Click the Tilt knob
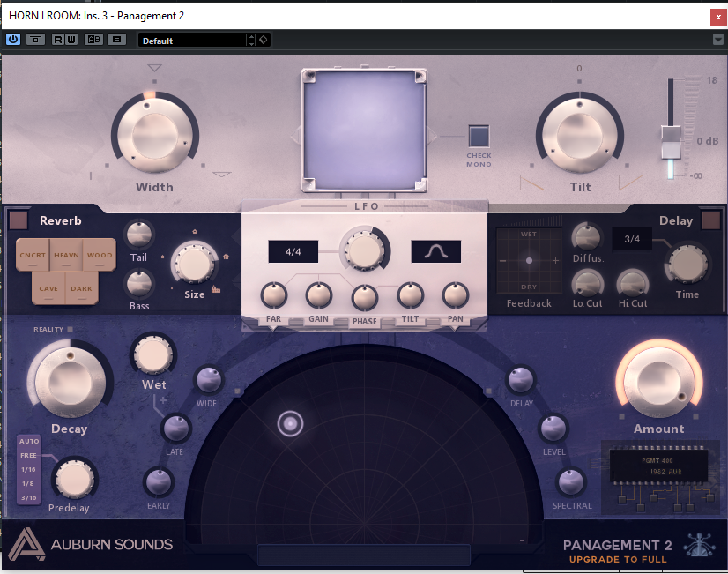The image size is (728, 574). (579, 136)
